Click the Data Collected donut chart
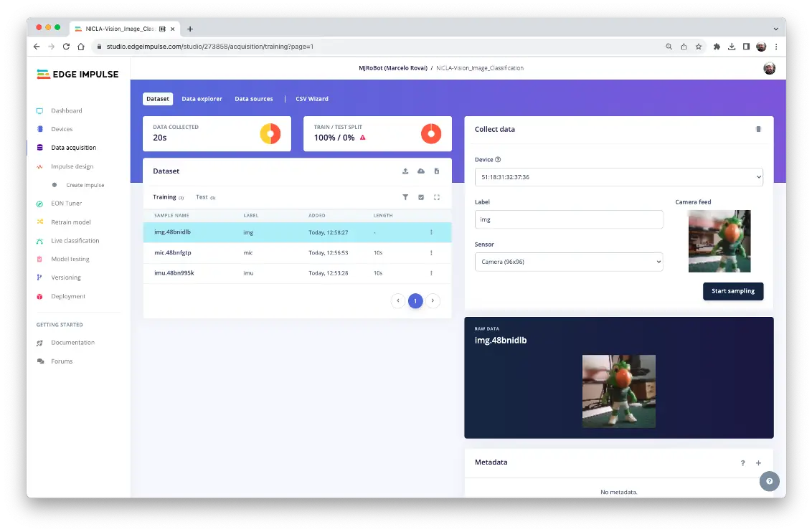 pos(270,134)
